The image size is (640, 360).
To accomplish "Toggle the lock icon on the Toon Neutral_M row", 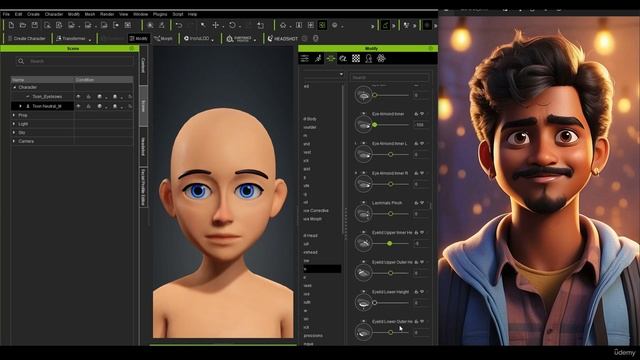I will [89, 106].
